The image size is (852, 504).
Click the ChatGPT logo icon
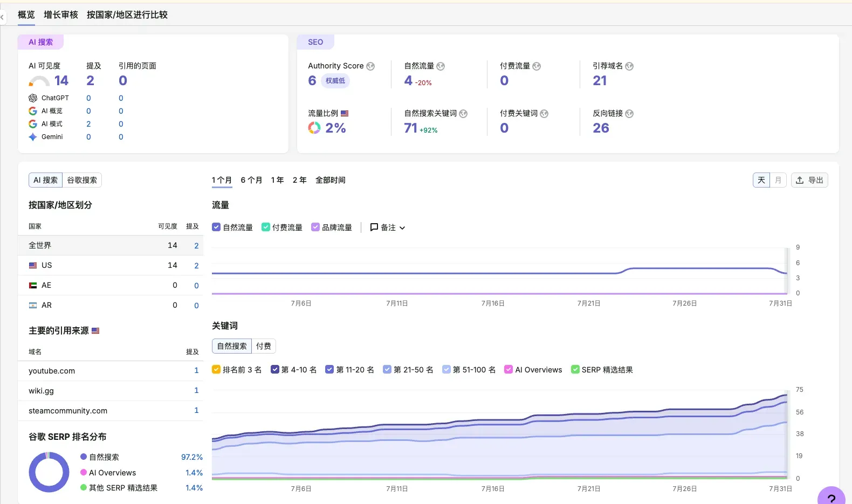[x=33, y=98]
